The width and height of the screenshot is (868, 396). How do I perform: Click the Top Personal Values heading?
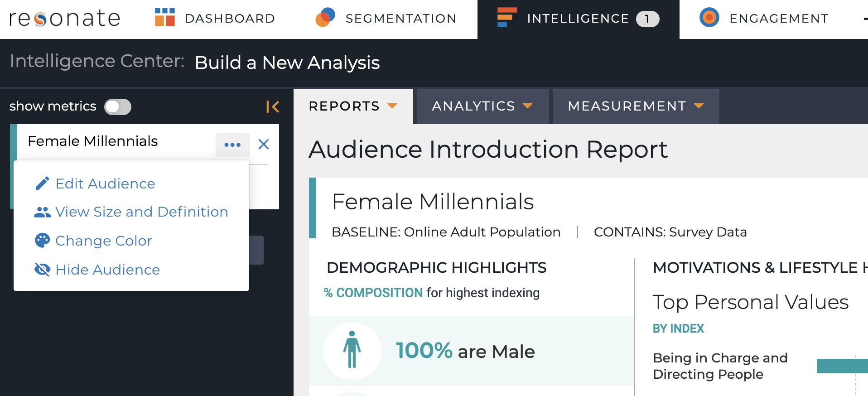pos(751,303)
